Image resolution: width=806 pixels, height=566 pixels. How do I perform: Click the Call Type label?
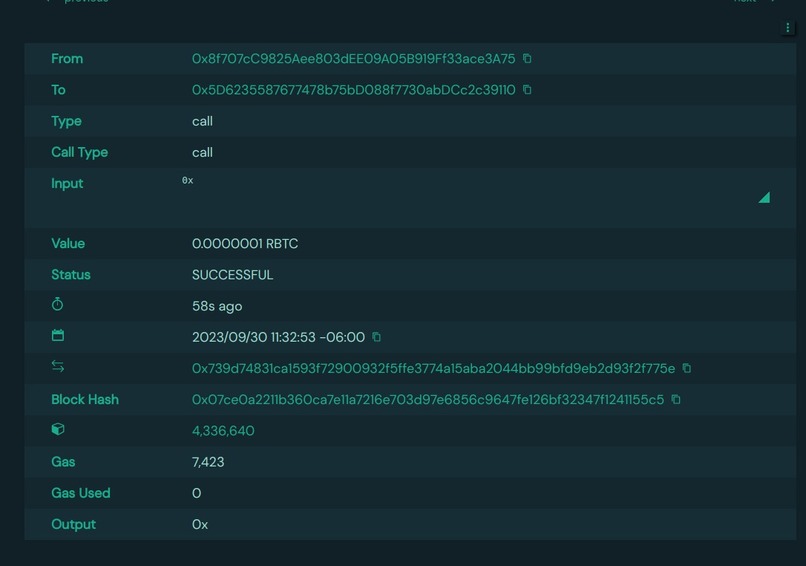79,152
